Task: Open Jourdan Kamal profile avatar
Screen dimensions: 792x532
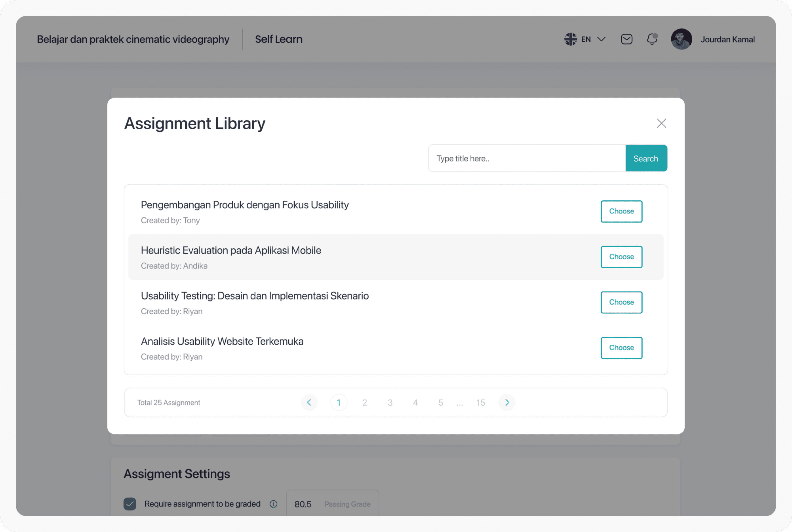Action: pyautogui.click(x=681, y=39)
